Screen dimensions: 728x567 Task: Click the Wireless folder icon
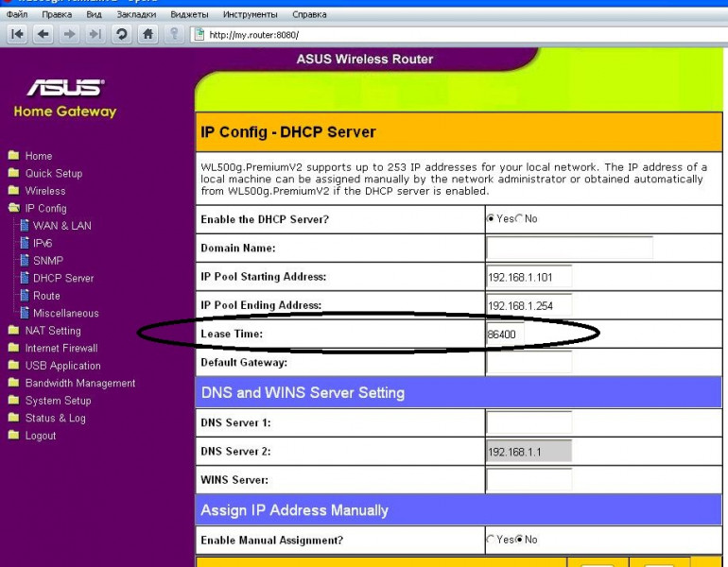pyautogui.click(x=14, y=190)
